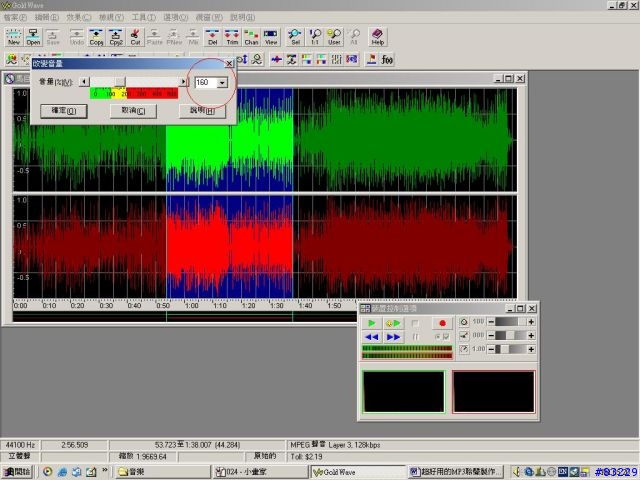Image resolution: width=640 pixels, height=480 pixels.
Task: Click the speaker icon in the system tray
Action: tap(517, 472)
